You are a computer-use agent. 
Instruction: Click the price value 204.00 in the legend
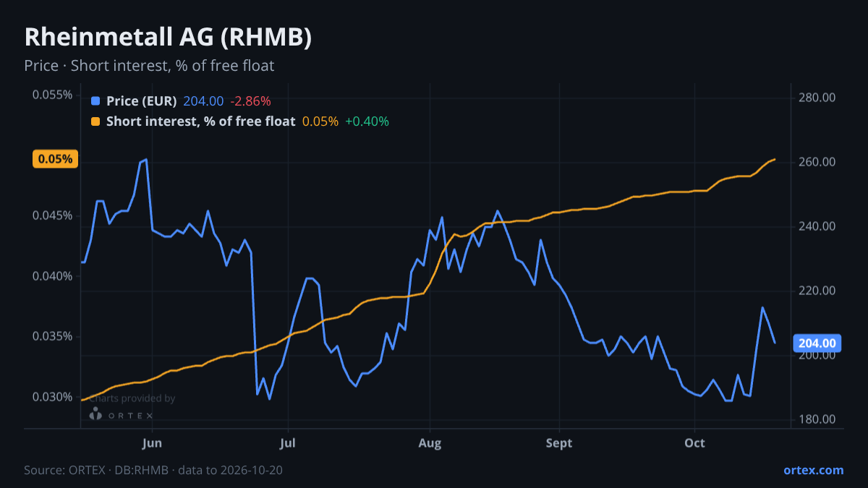click(203, 101)
